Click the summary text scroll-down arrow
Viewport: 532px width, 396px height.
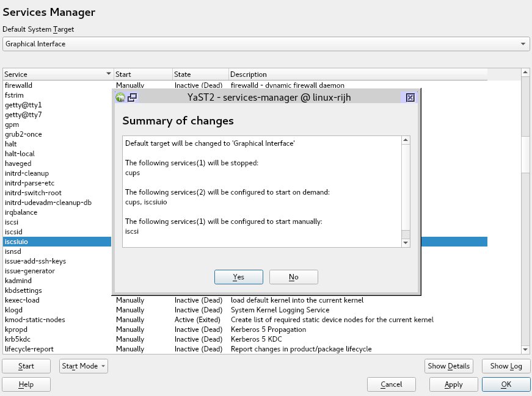[x=406, y=243]
